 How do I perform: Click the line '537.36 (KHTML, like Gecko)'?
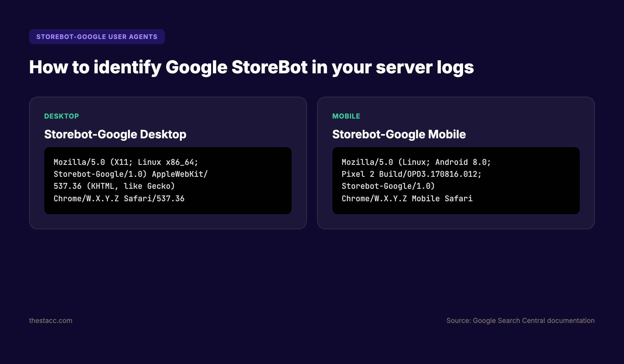click(114, 186)
